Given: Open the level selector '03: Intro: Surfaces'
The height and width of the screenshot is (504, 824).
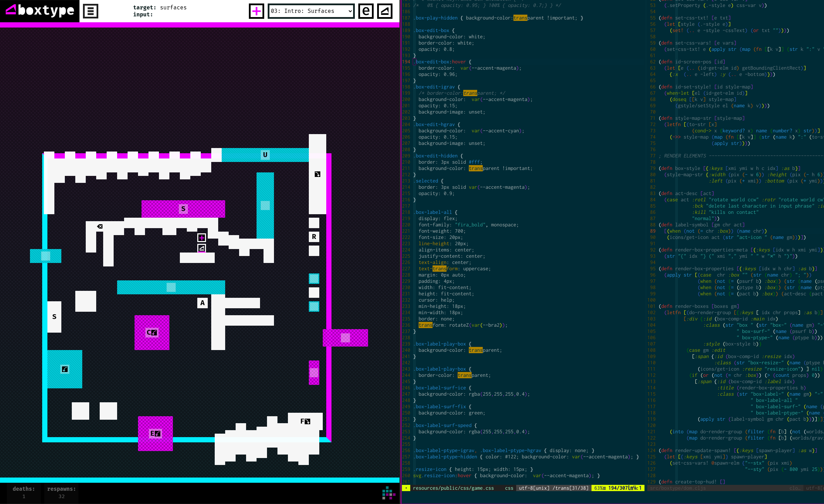Looking at the screenshot, I should point(311,11).
